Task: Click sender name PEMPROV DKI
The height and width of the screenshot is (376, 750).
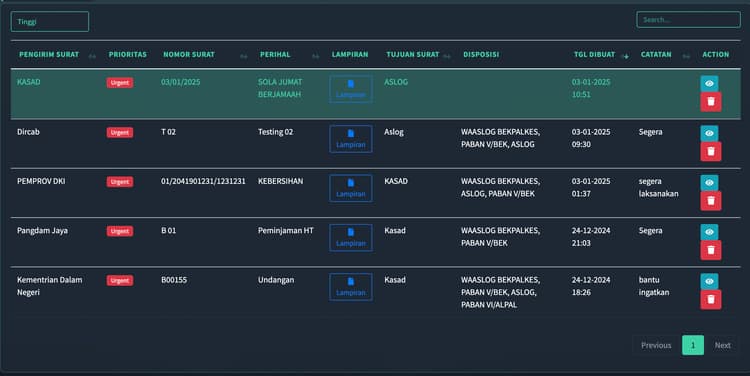Action: tap(41, 181)
